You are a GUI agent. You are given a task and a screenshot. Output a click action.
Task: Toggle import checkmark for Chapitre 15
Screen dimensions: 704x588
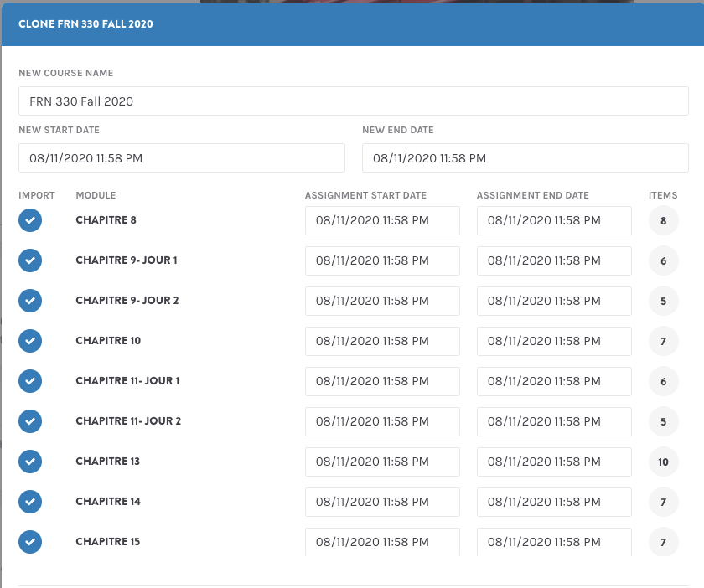30,542
